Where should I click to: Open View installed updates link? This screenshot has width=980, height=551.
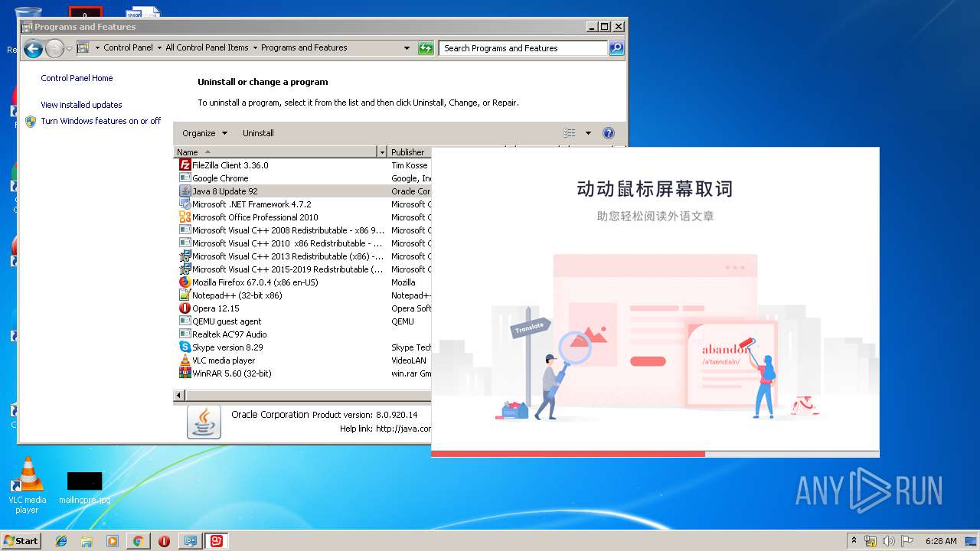click(x=81, y=105)
